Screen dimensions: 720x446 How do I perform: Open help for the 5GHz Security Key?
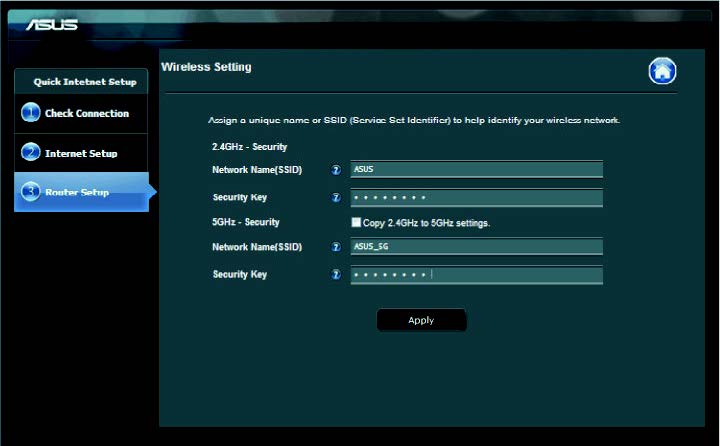(336, 275)
